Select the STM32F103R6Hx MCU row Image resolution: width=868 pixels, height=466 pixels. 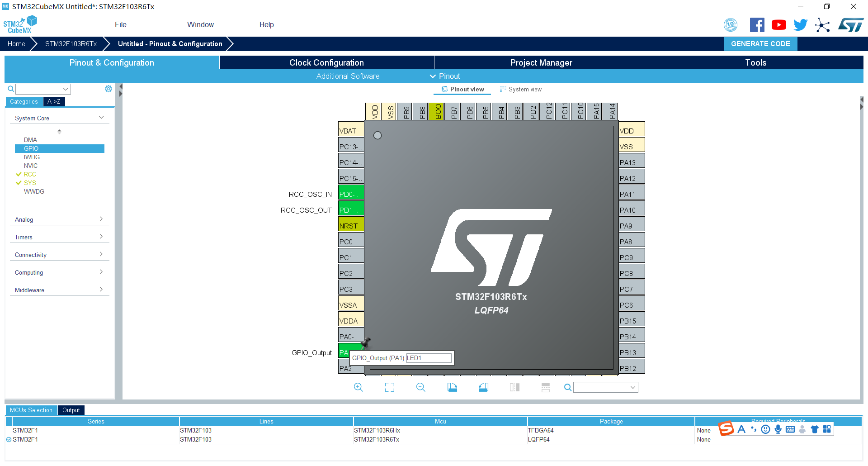[x=434, y=430]
